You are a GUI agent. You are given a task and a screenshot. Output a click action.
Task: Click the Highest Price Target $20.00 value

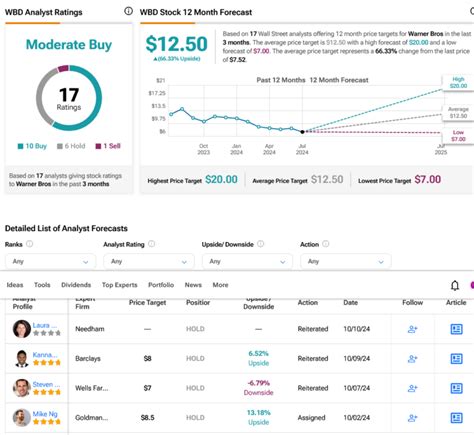point(221,180)
